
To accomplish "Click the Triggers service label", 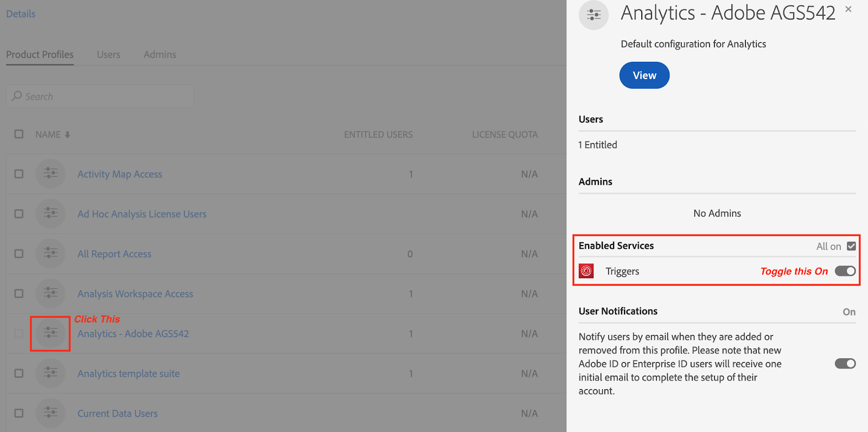I will (x=622, y=272).
